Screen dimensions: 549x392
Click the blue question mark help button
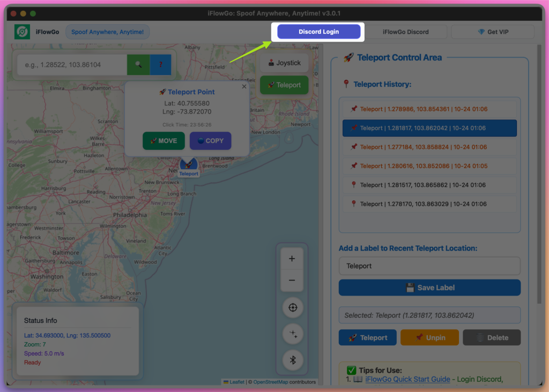click(x=160, y=65)
